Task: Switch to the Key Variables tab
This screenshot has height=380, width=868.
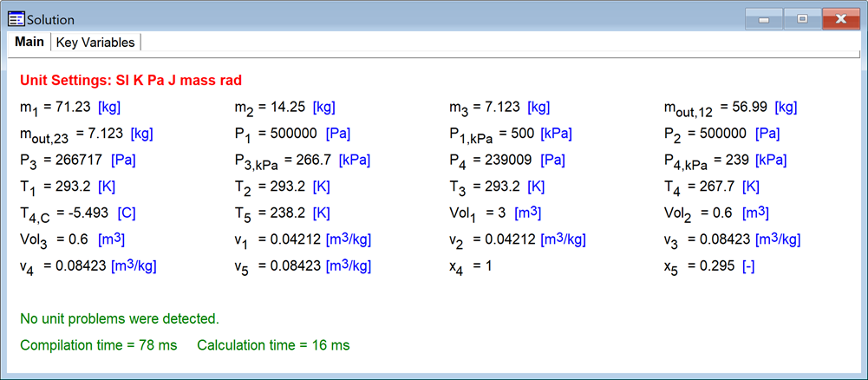Action: (95, 43)
